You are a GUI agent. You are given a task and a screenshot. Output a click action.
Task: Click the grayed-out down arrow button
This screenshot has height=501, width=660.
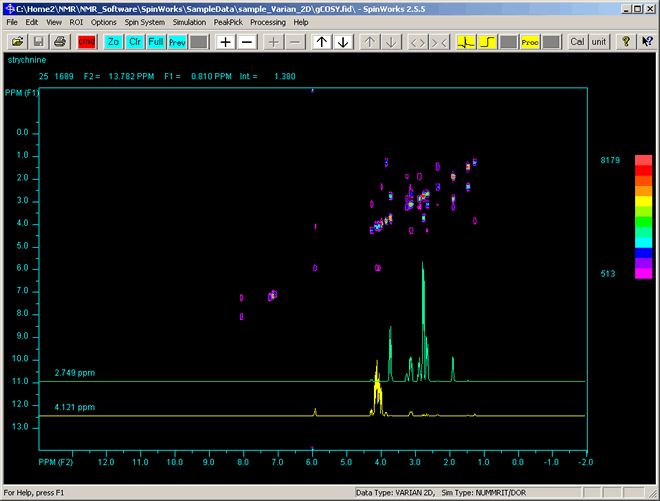(391, 42)
